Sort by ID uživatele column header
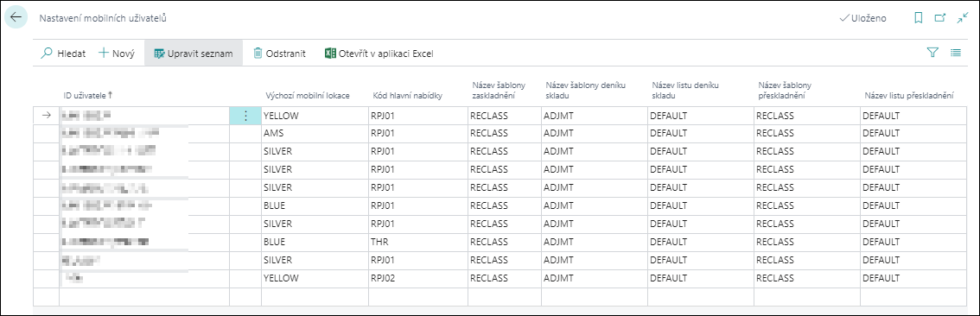 88,95
